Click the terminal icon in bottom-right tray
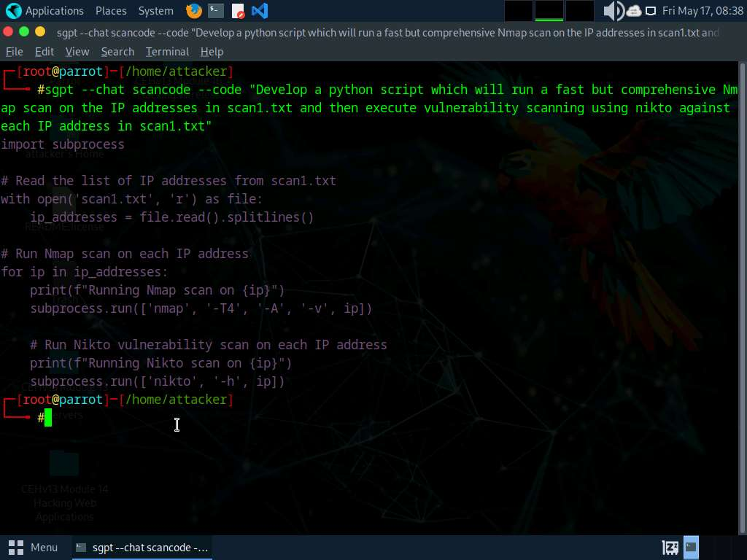The width and height of the screenshot is (747, 560). 691,548
